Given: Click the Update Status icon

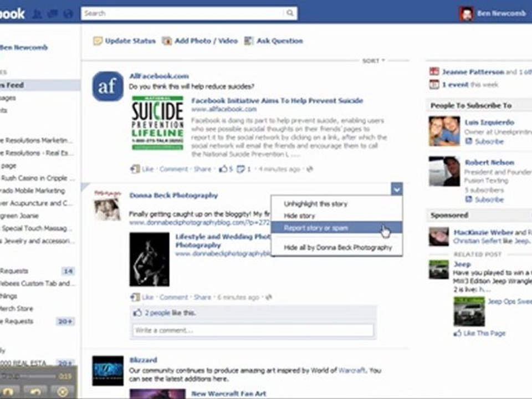Looking at the screenshot, I should [98, 41].
